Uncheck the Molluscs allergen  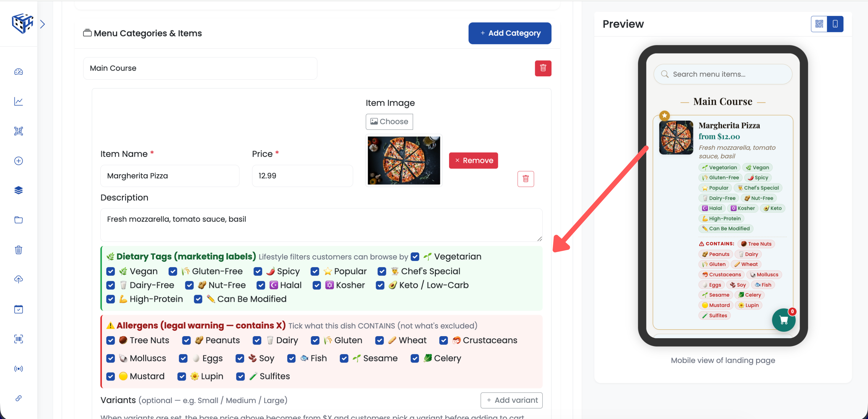[111, 358]
